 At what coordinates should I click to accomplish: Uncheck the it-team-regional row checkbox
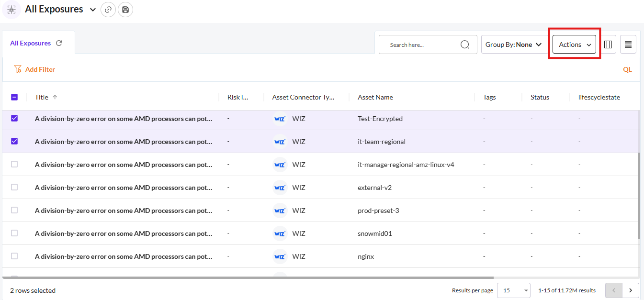point(14,141)
